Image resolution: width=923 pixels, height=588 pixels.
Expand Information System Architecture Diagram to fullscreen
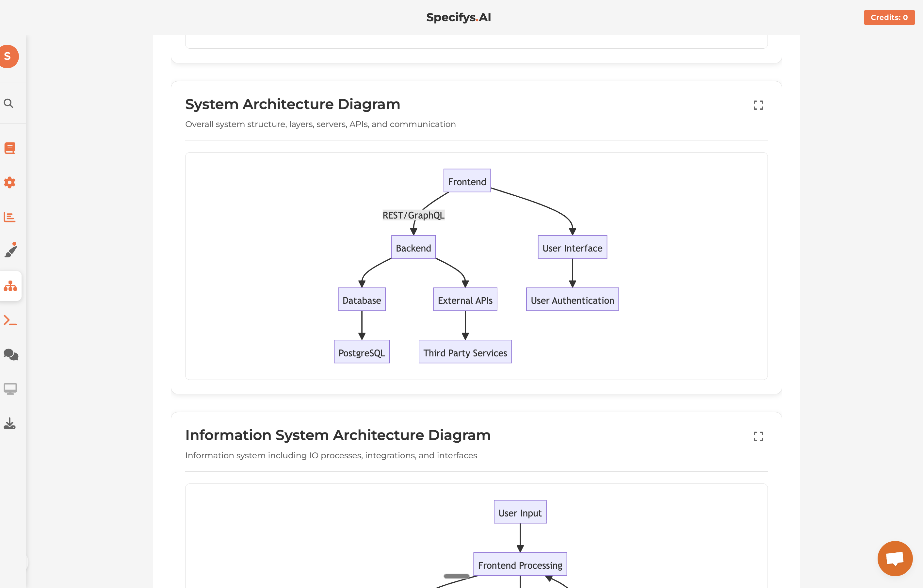758,436
